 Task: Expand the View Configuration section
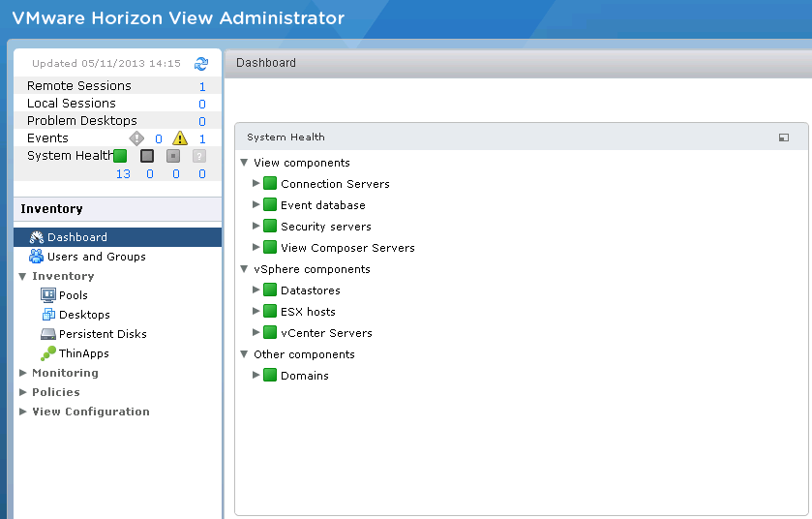pyautogui.click(x=23, y=412)
